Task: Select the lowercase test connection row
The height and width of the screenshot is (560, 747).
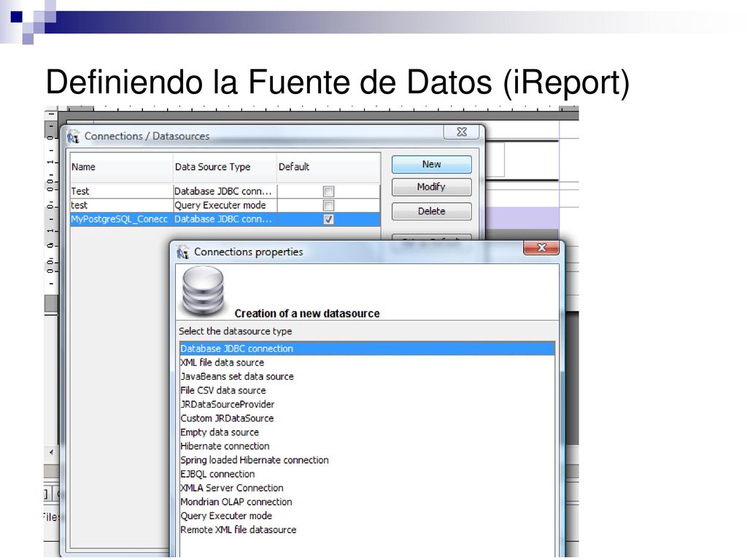Action: [225, 205]
